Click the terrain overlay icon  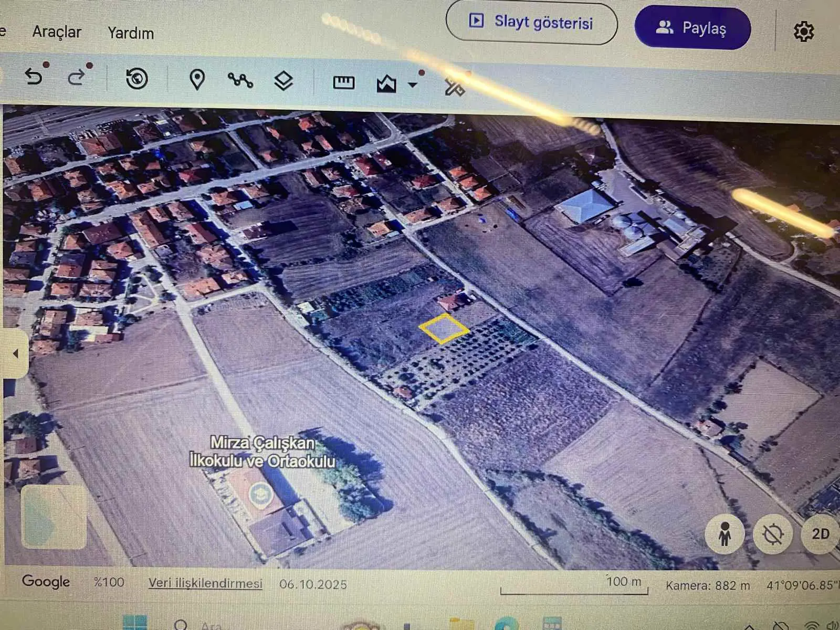386,84
